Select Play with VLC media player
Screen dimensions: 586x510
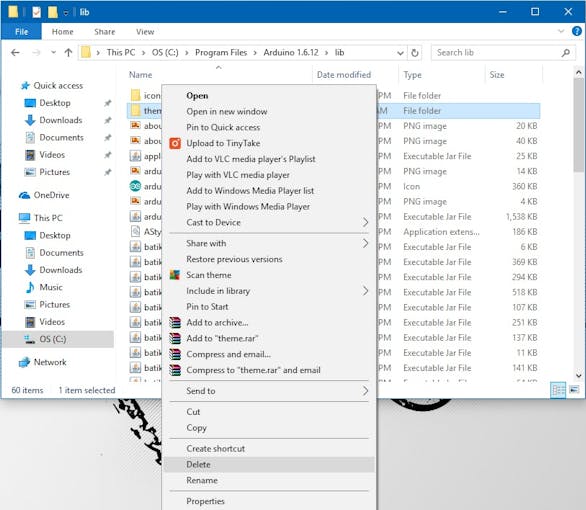point(269,175)
